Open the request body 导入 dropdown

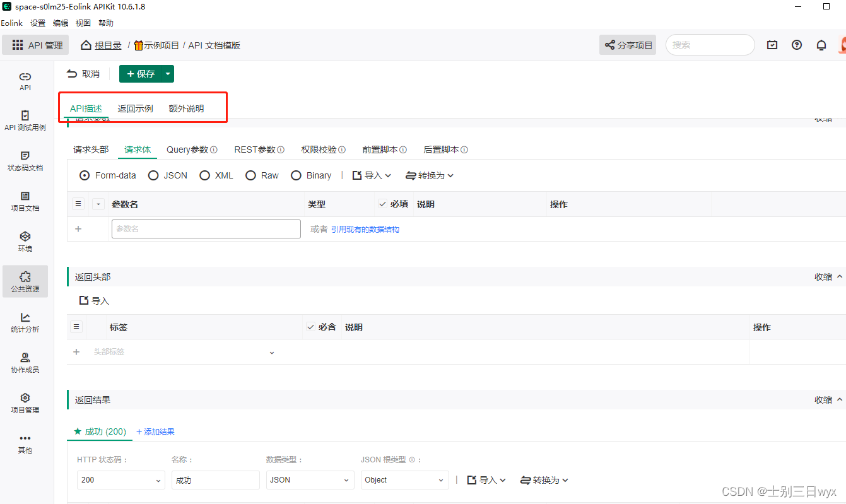(372, 175)
